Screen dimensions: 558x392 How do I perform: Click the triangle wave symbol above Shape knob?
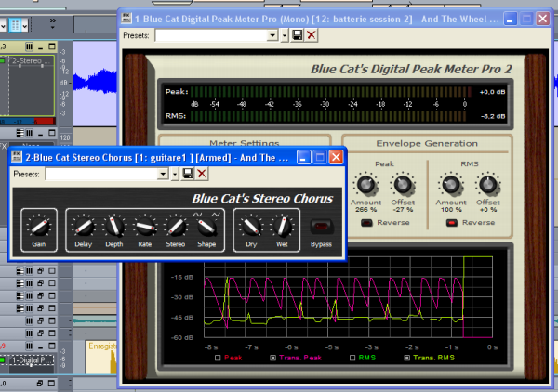[x=216, y=215]
